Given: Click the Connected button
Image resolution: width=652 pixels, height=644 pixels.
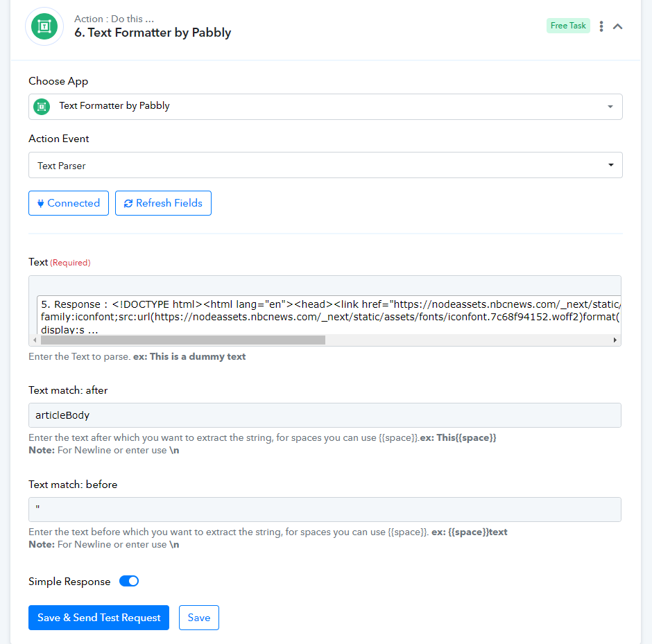Looking at the screenshot, I should [x=69, y=203].
